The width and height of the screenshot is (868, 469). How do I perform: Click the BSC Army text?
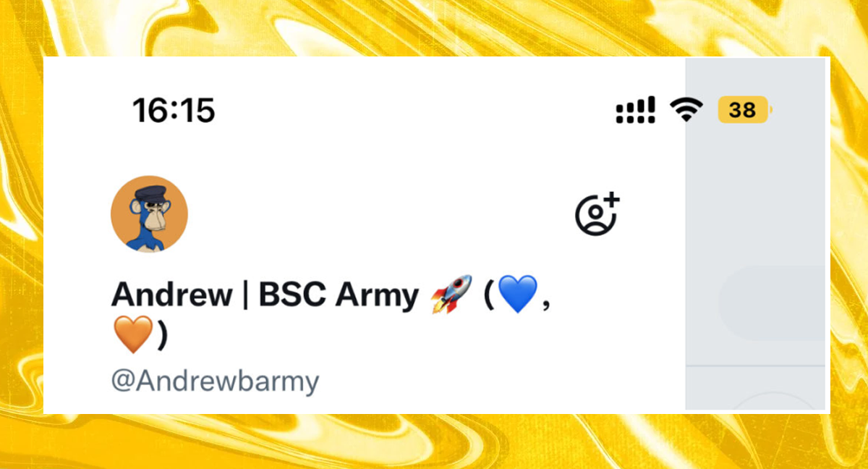pyautogui.click(x=339, y=295)
